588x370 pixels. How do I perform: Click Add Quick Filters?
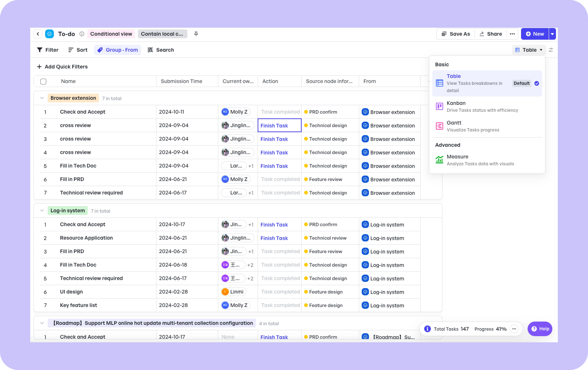click(x=62, y=66)
